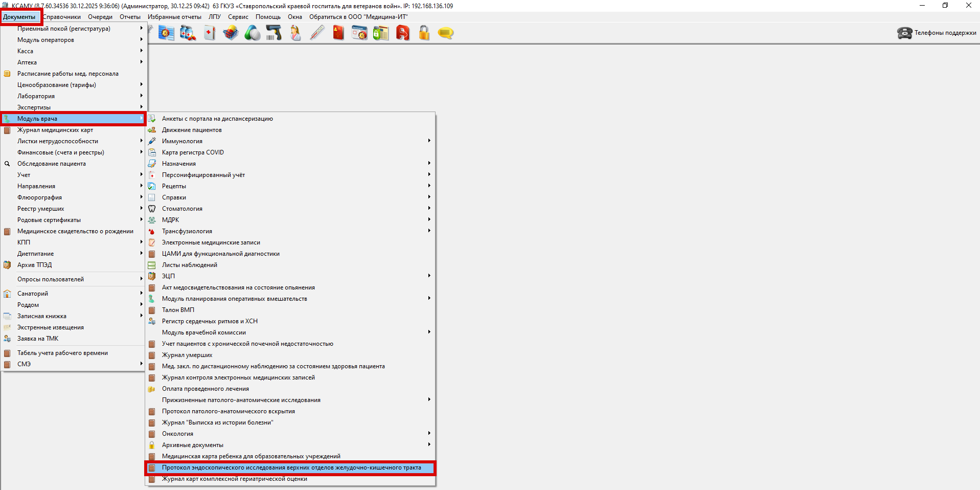Open the Справочники menu
Screen dimensions: 980x490
62,17
